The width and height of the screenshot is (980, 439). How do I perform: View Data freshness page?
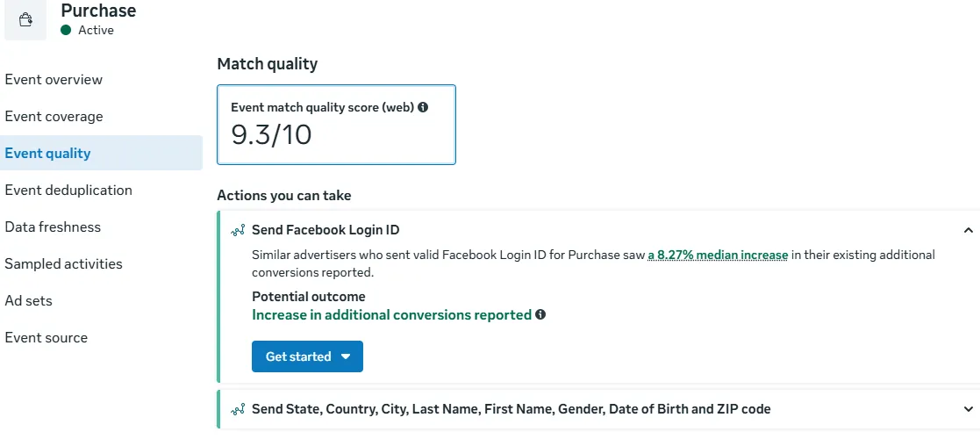click(53, 227)
